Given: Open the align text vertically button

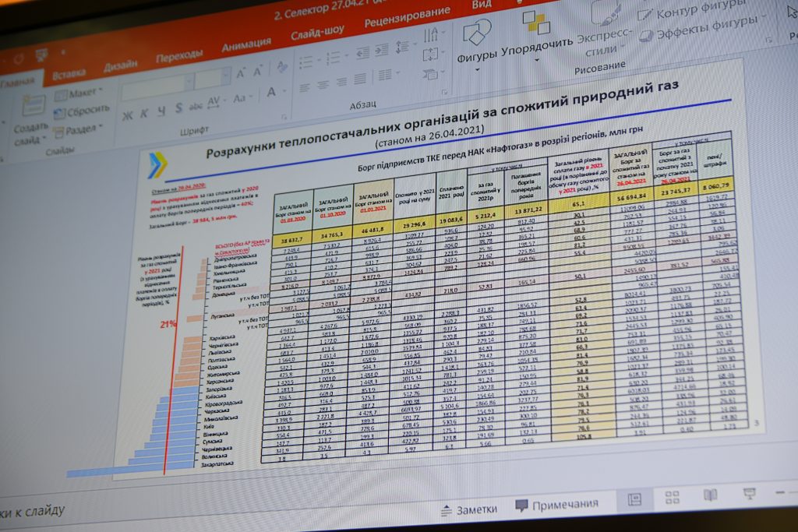Looking at the screenshot, I should coord(432,54).
